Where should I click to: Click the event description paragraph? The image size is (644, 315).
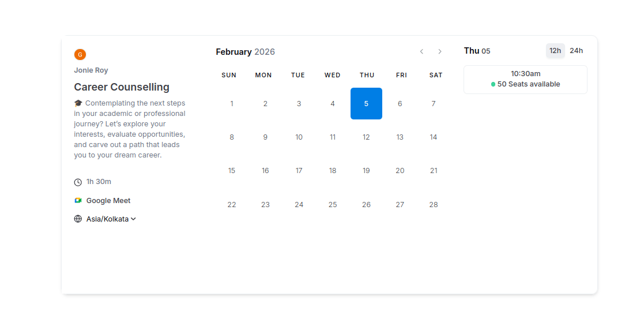[130, 129]
